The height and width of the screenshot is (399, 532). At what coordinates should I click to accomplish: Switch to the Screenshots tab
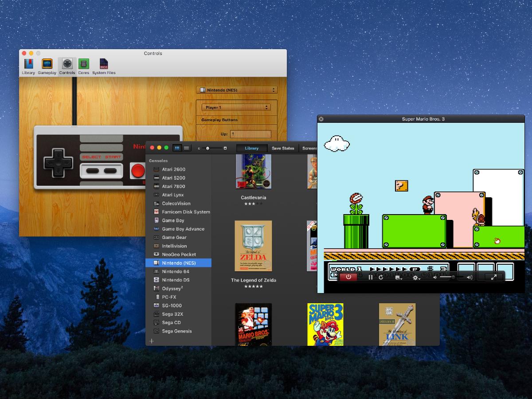pyautogui.click(x=309, y=148)
